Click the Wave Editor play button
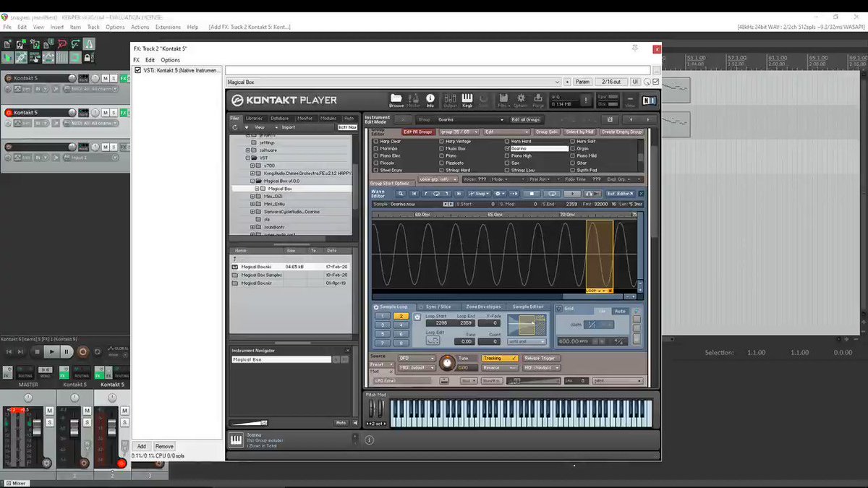The height and width of the screenshot is (488, 868). 572,194
